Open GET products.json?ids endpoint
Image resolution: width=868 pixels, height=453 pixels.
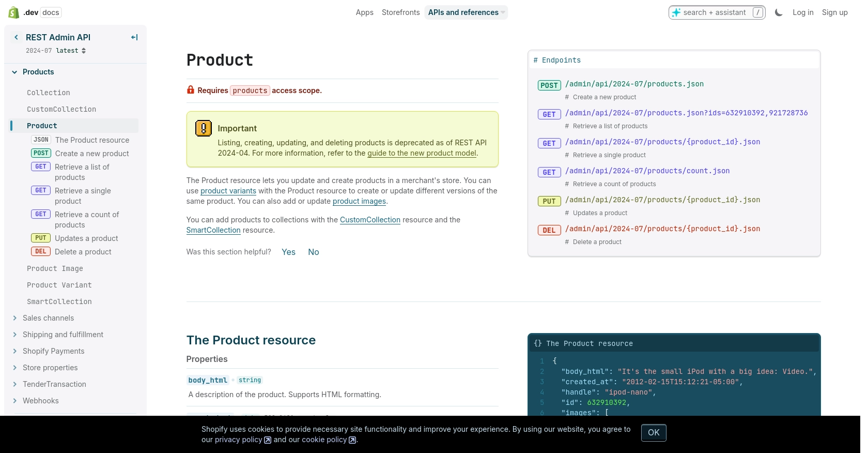click(687, 113)
